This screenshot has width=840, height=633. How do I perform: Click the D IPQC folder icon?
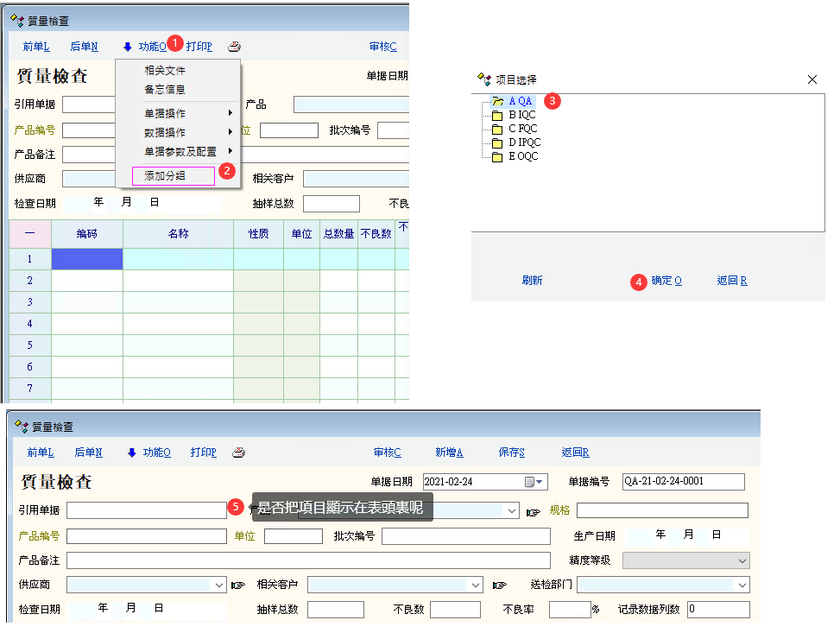[497, 142]
